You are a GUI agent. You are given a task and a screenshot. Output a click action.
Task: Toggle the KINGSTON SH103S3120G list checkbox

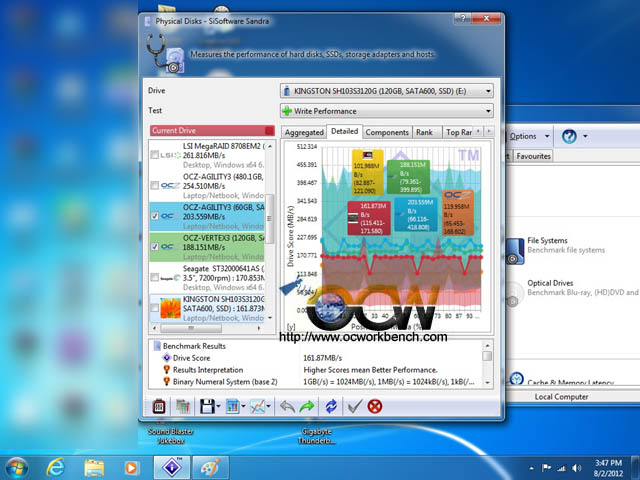[154, 308]
